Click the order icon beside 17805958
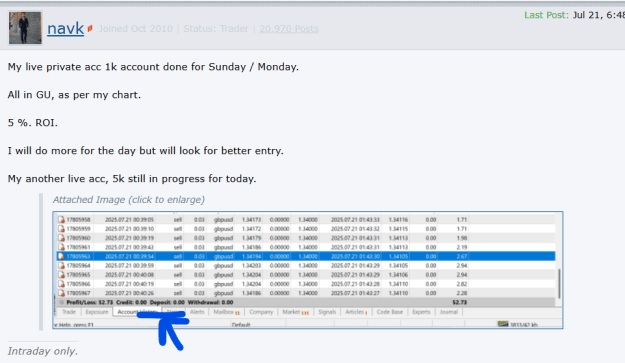The height and width of the screenshot is (363, 625). (61, 220)
